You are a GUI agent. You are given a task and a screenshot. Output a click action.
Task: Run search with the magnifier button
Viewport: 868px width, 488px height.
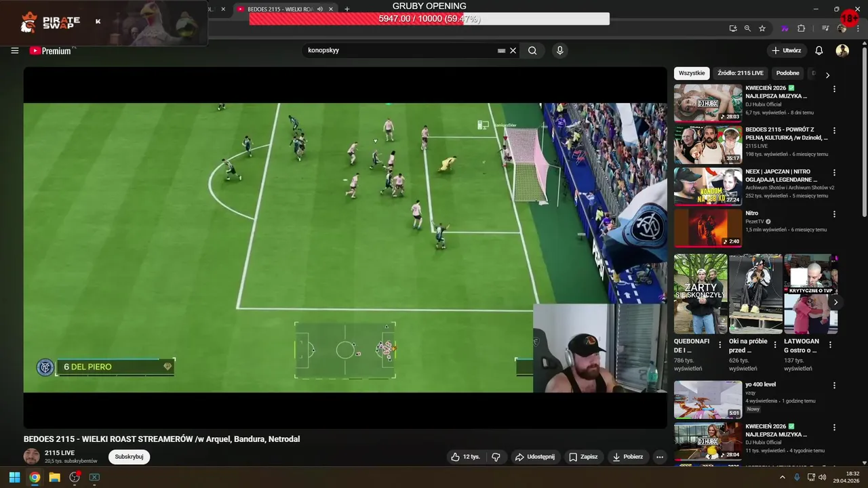click(532, 51)
